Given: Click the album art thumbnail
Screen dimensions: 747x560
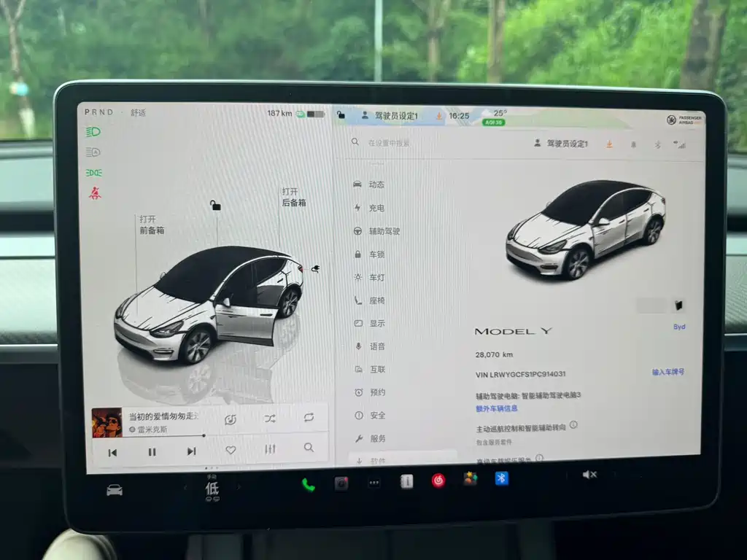Looking at the screenshot, I should click(x=107, y=422).
